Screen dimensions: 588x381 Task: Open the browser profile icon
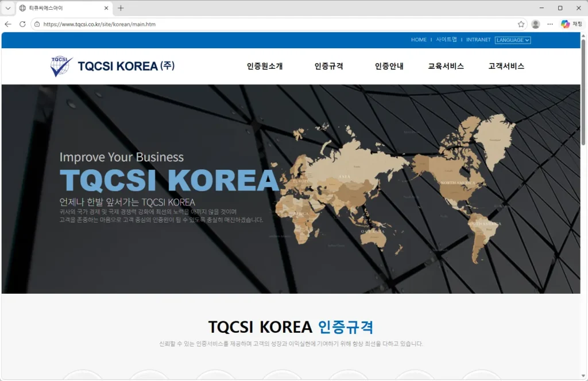(536, 24)
